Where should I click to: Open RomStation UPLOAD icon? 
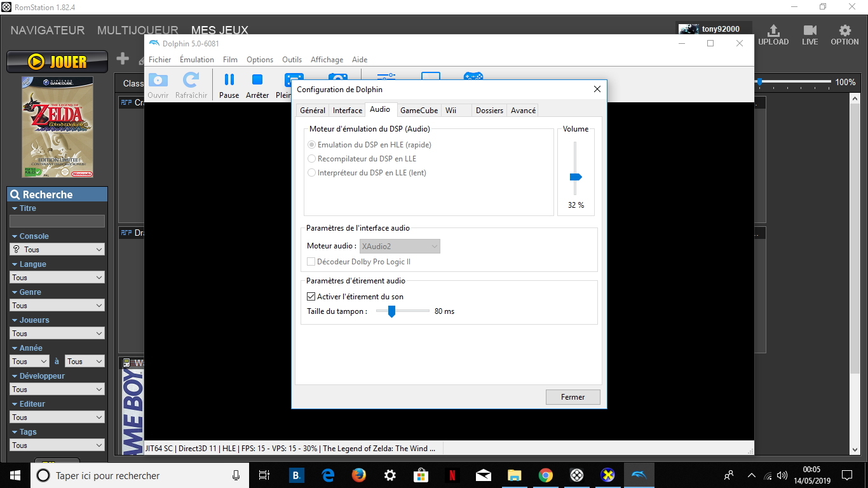(x=773, y=30)
